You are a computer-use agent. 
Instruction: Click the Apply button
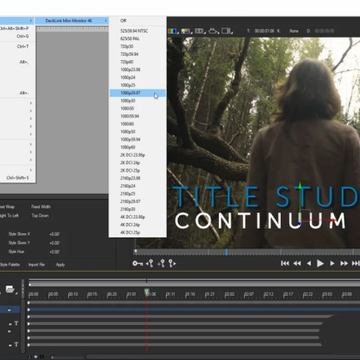click(x=60, y=265)
